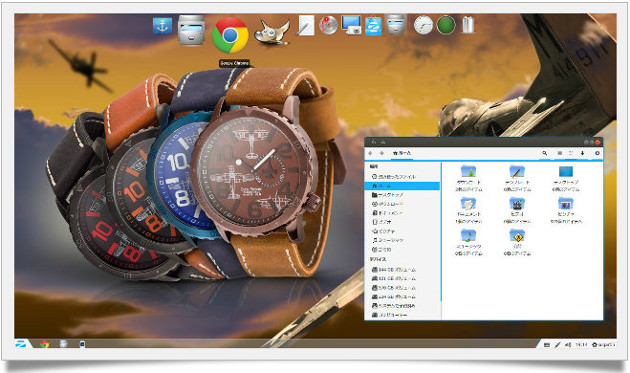
Task: Select the highlighted Home entry in sidebar
Action: point(402,186)
